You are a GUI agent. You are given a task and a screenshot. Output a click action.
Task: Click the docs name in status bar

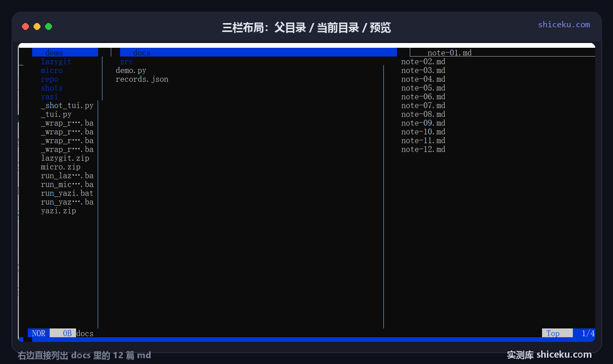[85, 333]
